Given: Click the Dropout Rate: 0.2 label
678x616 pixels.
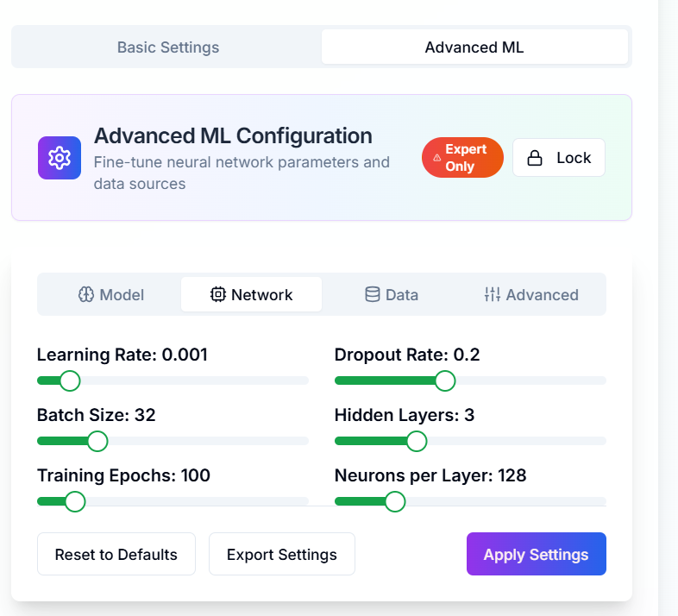Looking at the screenshot, I should click(x=407, y=355).
